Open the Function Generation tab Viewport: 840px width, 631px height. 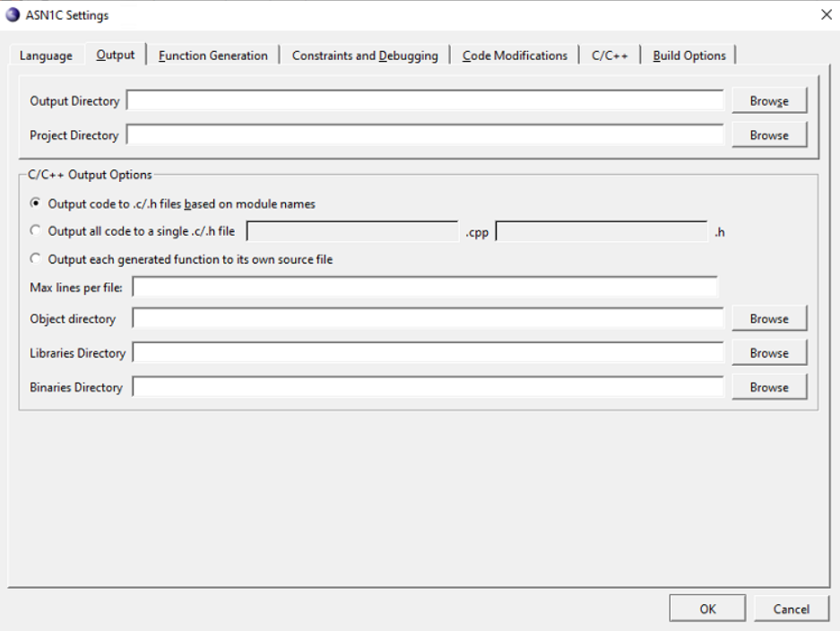click(x=213, y=56)
